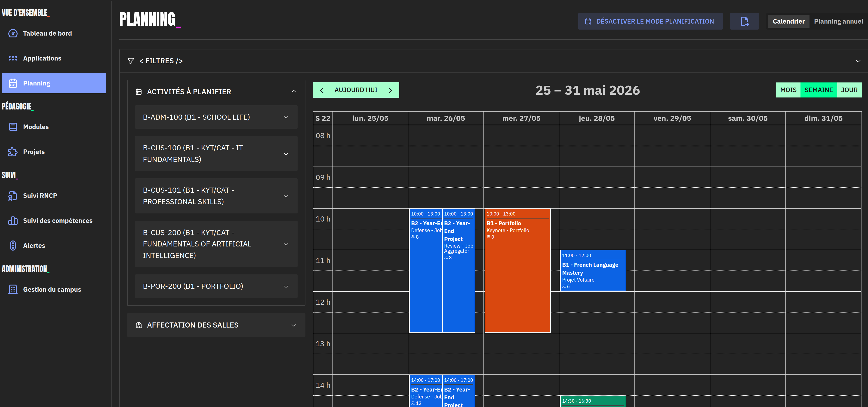868x407 pixels.
Task: Click the Applications grid icon
Action: pos(13,58)
